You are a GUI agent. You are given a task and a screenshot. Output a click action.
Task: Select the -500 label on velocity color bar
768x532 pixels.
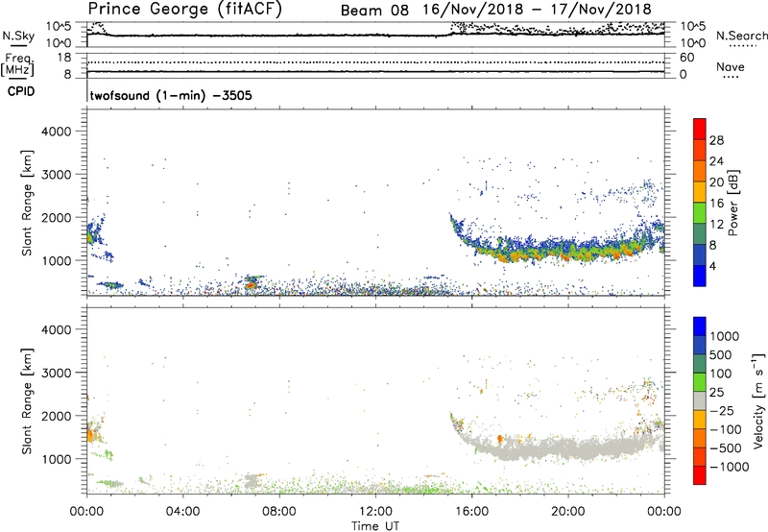tap(726, 448)
